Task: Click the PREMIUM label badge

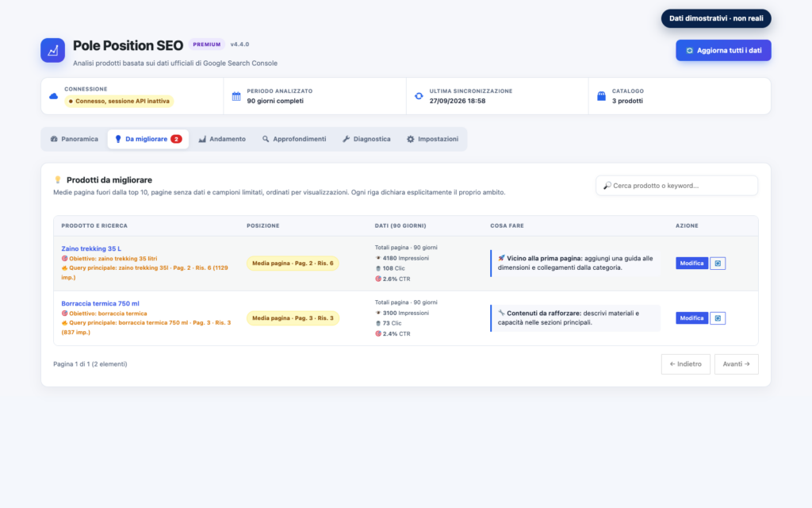Action: point(207,44)
